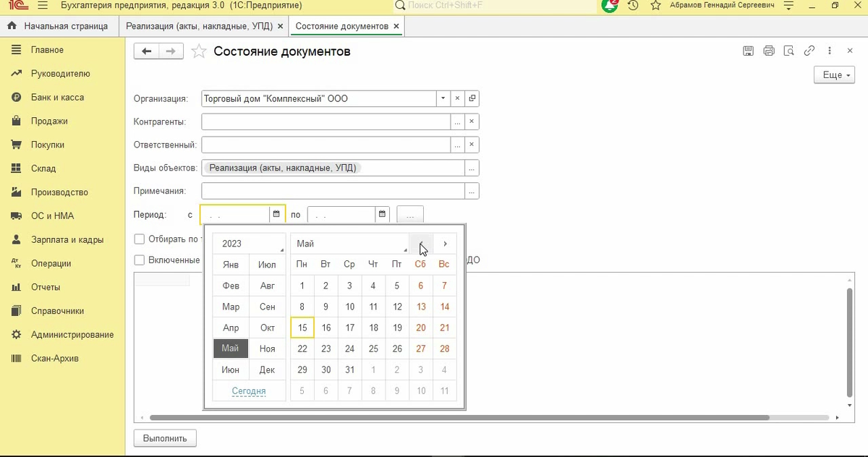Tick the Включенные checkbox
Screen dimensions: 868x457
(139, 260)
